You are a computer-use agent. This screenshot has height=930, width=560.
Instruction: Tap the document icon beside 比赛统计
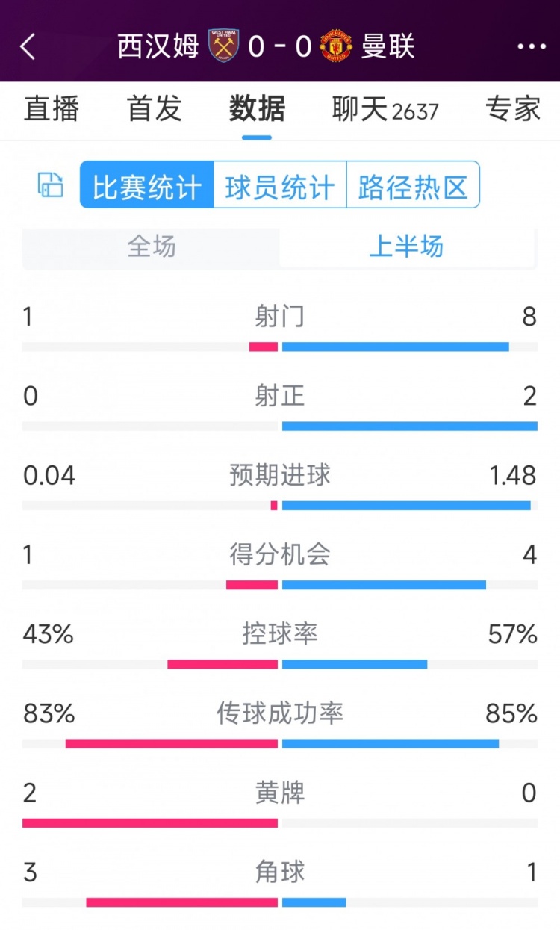(51, 185)
